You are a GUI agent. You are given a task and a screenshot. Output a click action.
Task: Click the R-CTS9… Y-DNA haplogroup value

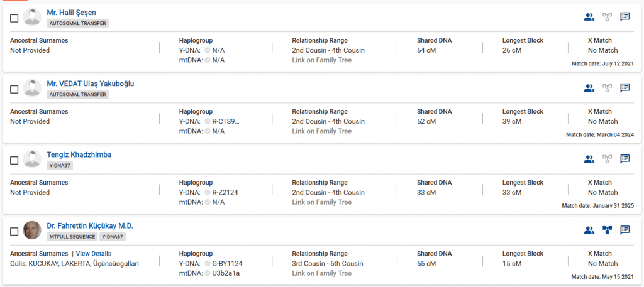[226, 121]
